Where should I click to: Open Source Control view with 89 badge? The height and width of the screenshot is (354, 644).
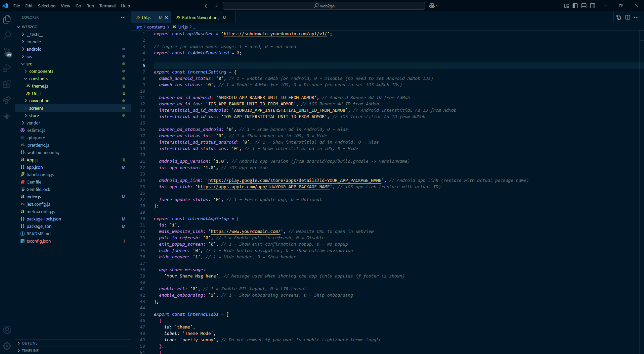pos(7,52)
